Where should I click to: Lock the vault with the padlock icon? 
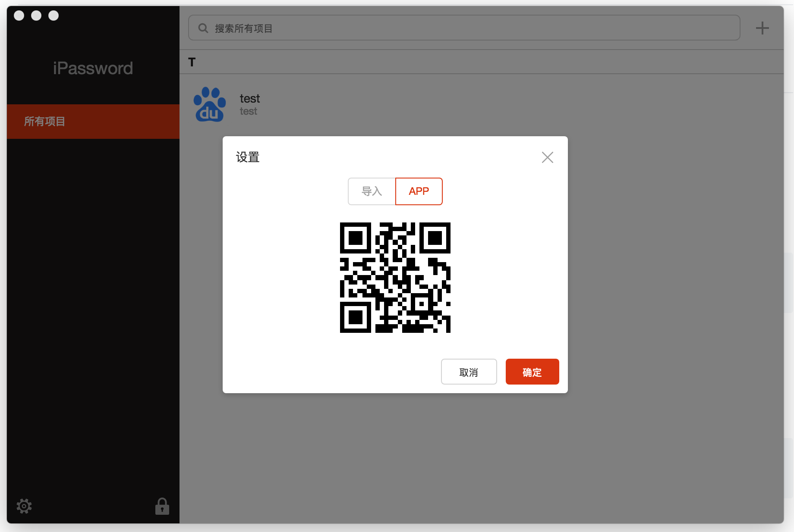pyautogui.click(x=162, y=506)
